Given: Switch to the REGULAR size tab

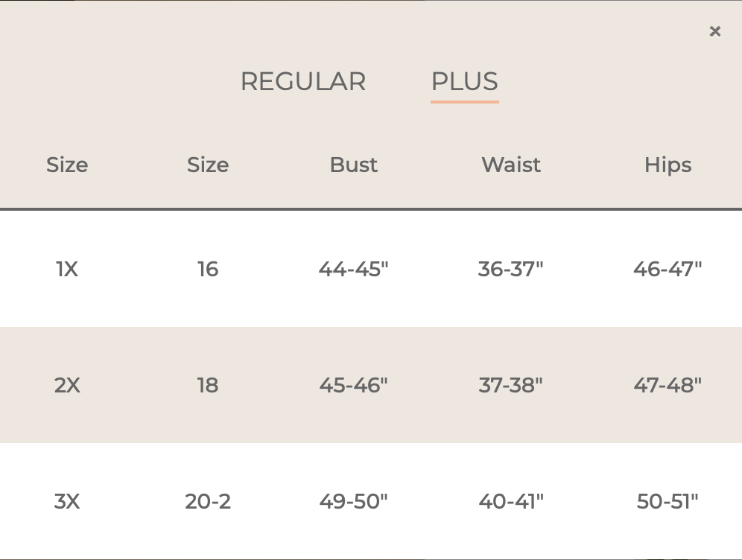Looking at the screenshot, I should 303,81.
